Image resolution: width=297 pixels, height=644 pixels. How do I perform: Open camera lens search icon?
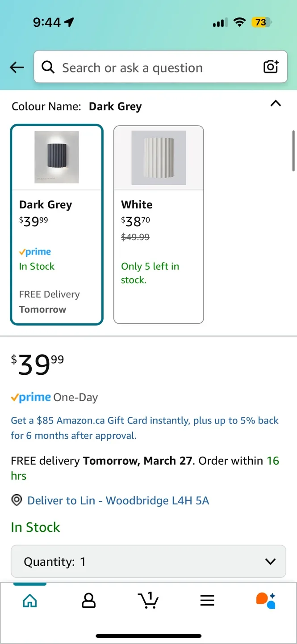click(x=271, y=67)
